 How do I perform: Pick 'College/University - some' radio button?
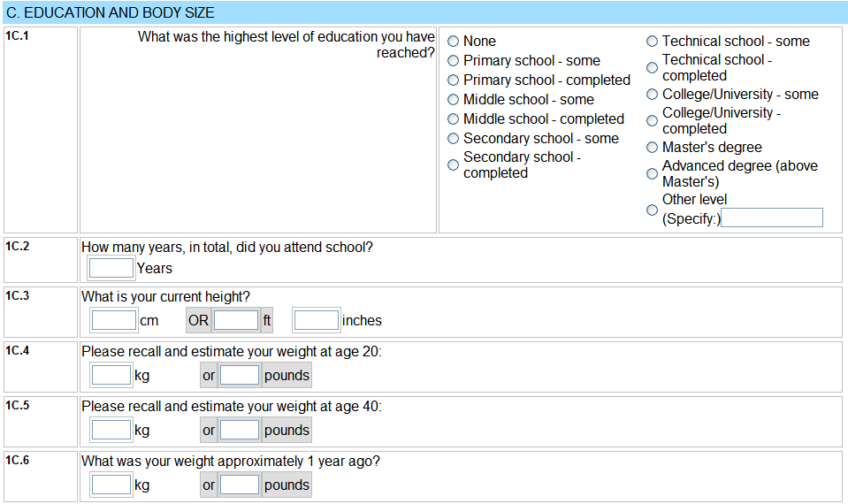pyautogui.click(x=652, y=95)
